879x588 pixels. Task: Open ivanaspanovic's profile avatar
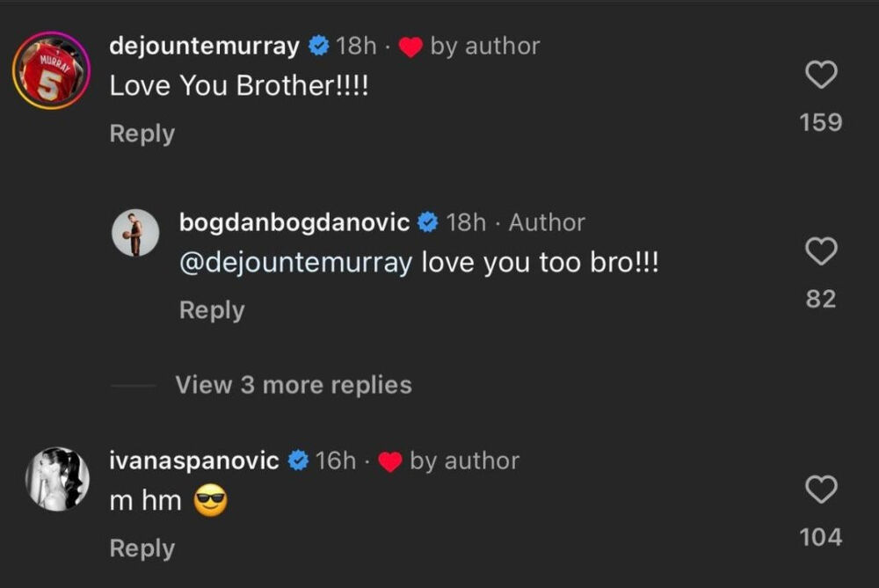click(57, 479)
